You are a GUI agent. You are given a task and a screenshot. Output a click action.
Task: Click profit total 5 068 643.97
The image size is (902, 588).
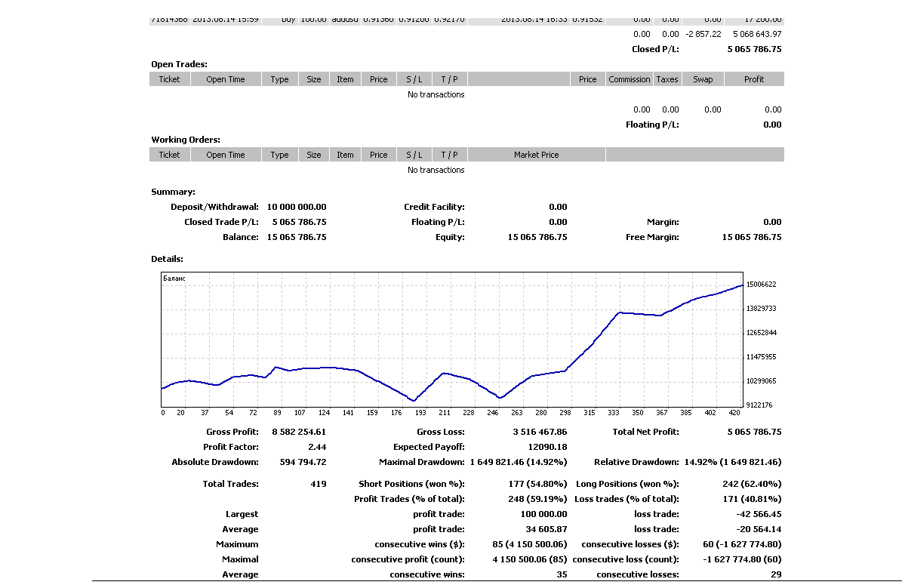757,34
